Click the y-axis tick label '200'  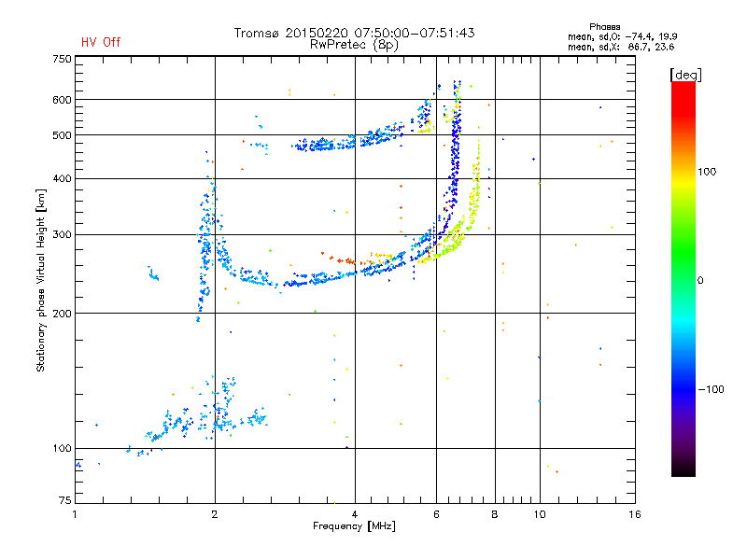click(62, 314)
